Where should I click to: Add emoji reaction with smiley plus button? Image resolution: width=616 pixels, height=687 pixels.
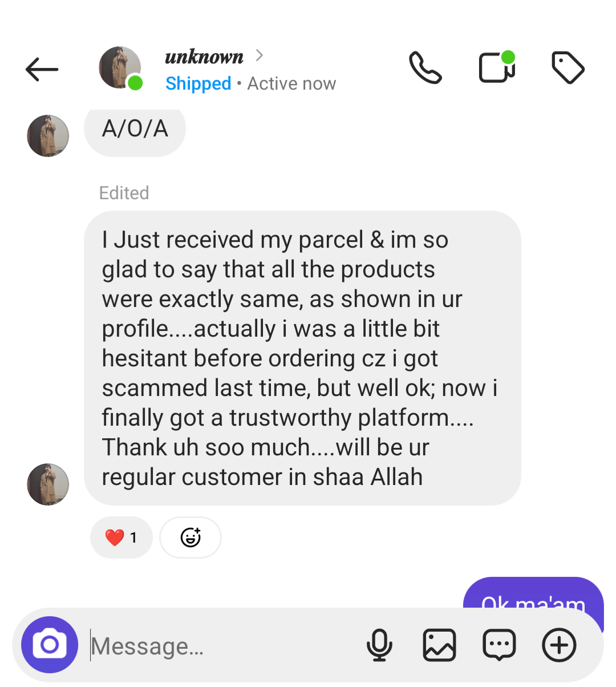click(191, 538)
